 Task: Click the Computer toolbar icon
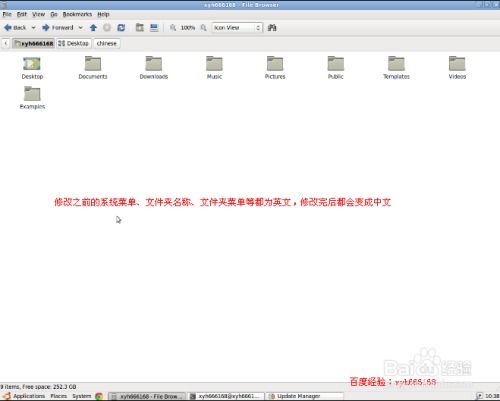click(x=154, y=28)
